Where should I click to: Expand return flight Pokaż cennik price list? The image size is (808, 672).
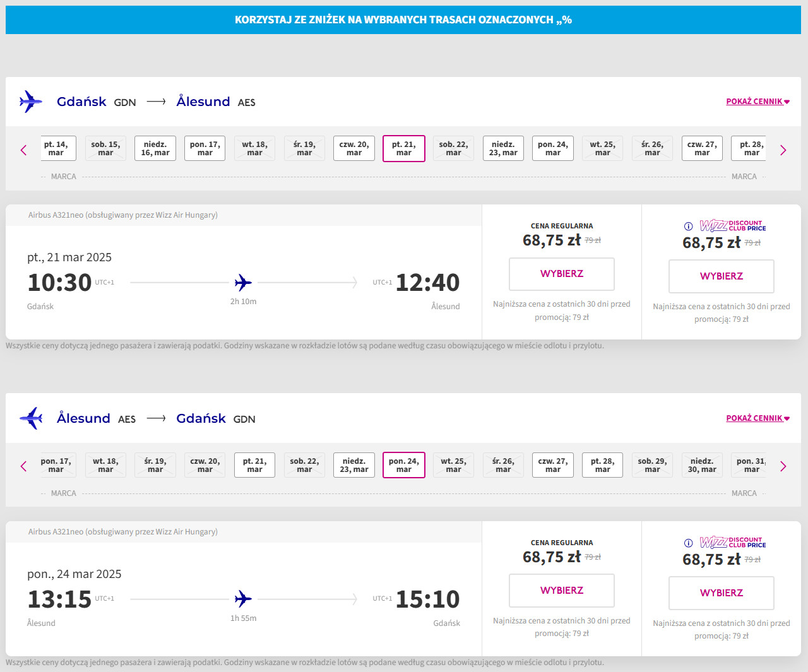[757, 418]
